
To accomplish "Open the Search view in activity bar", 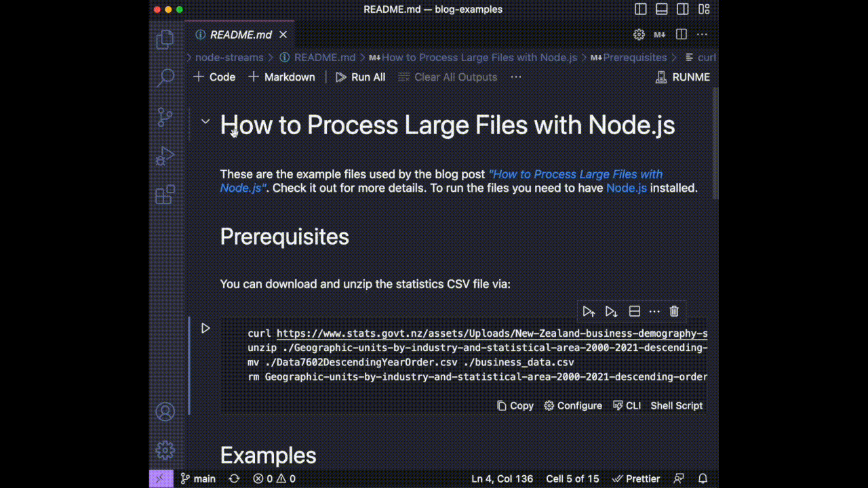I will (x=165, y=78).
